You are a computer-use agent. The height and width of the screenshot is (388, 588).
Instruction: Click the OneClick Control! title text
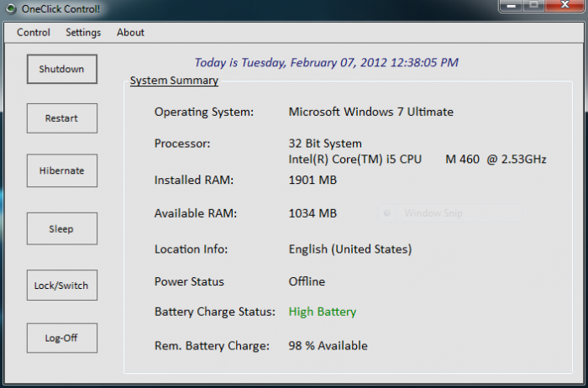[x=60, y=9]
